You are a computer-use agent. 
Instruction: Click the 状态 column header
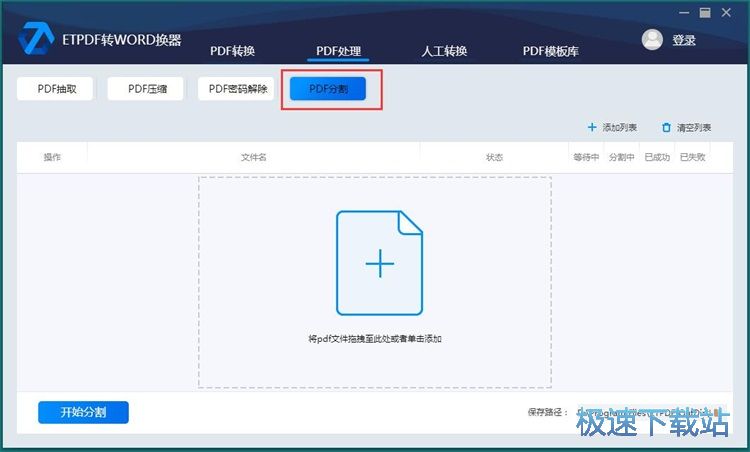(494, 157)
